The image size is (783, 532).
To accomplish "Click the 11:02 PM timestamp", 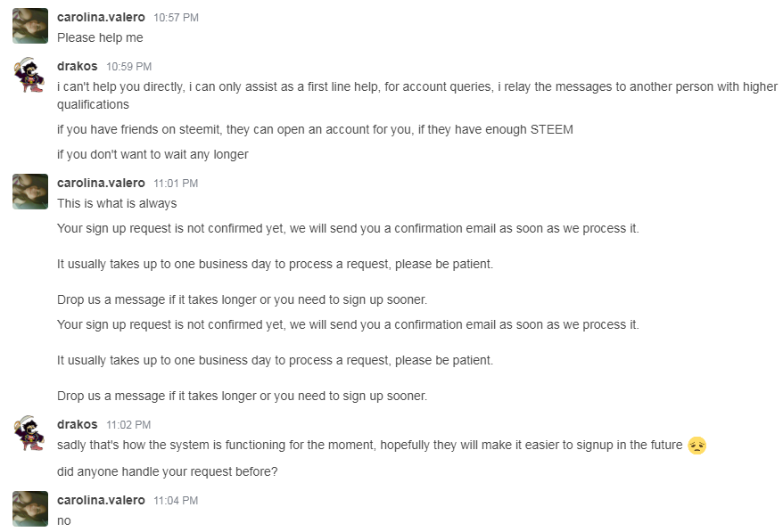I will click(128, 425).
